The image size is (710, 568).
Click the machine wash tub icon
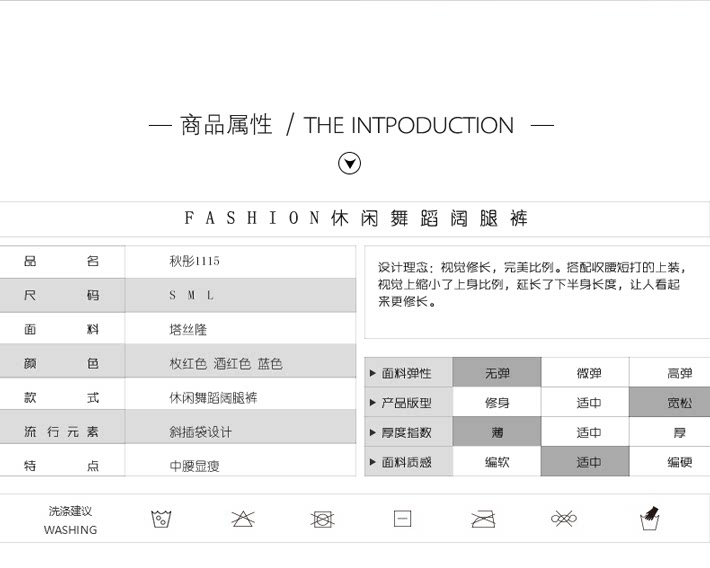click(161, 518)
